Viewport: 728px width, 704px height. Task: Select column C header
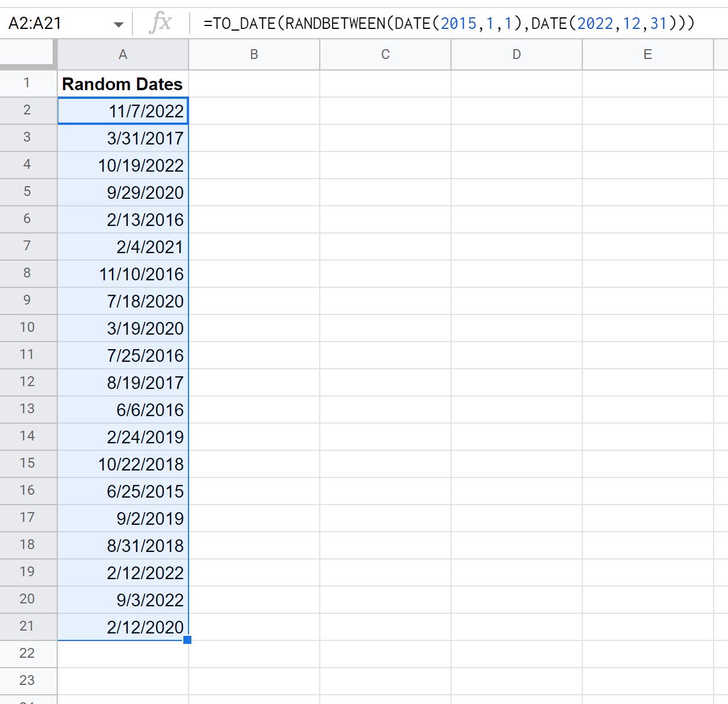[x=385, y=55]
